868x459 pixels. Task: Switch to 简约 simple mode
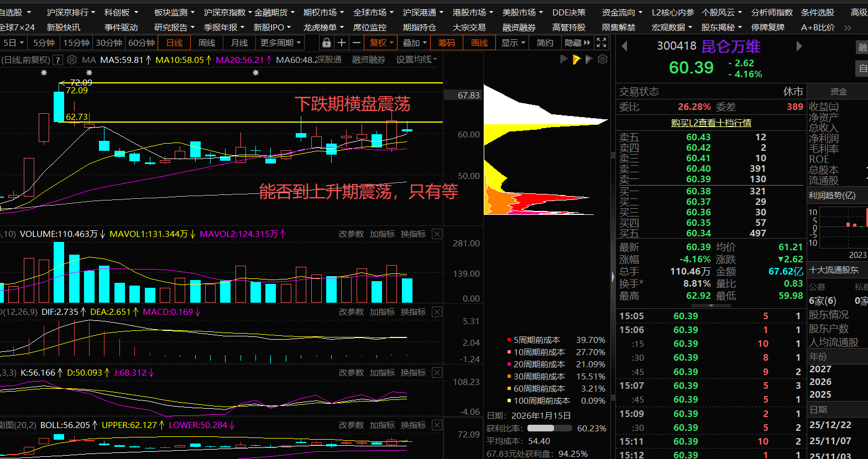pyautogui.click(x=545, y=43)
